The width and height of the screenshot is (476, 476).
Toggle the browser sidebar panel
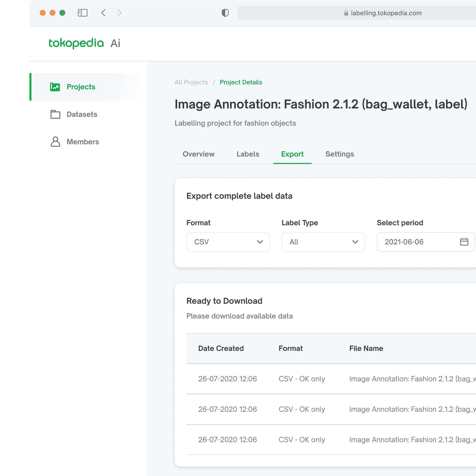[x=83, y=13]
